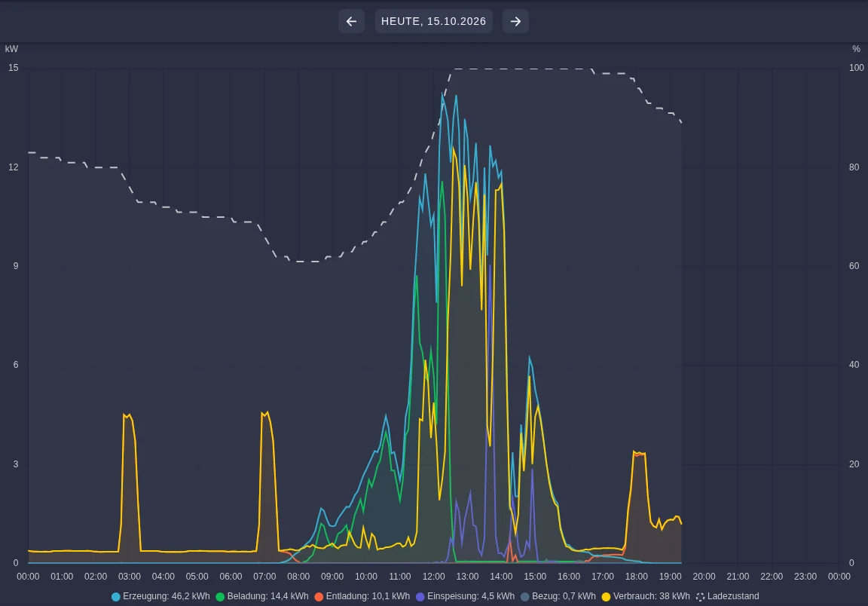Click the 07:00 time axis label
Image resolution: width=868 pixels, height=606 pixels.
pyautogui.click(x=264, y=577)
